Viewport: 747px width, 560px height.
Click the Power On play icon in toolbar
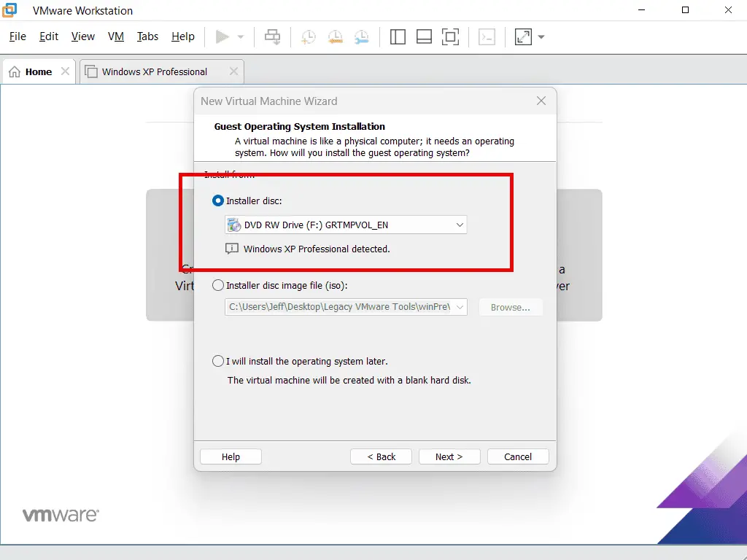click(222, 36)
